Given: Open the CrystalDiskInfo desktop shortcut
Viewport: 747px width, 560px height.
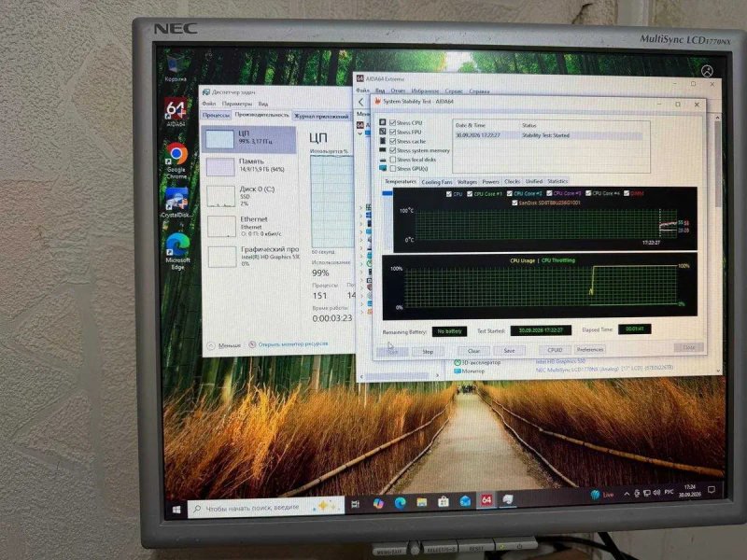Looking at the screenshot, I should (x=176, y=203).
